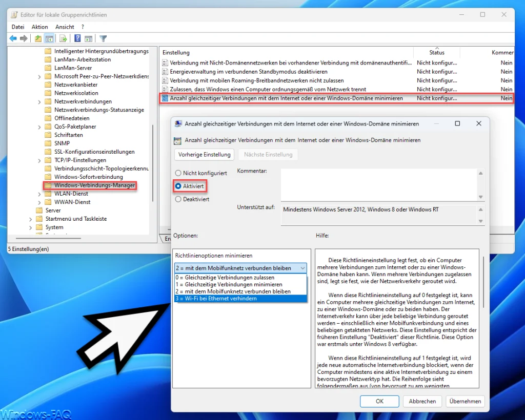525x420 pixels.
Task: Click policy icon of Energieverwaltung setting row
Action: 165,72
